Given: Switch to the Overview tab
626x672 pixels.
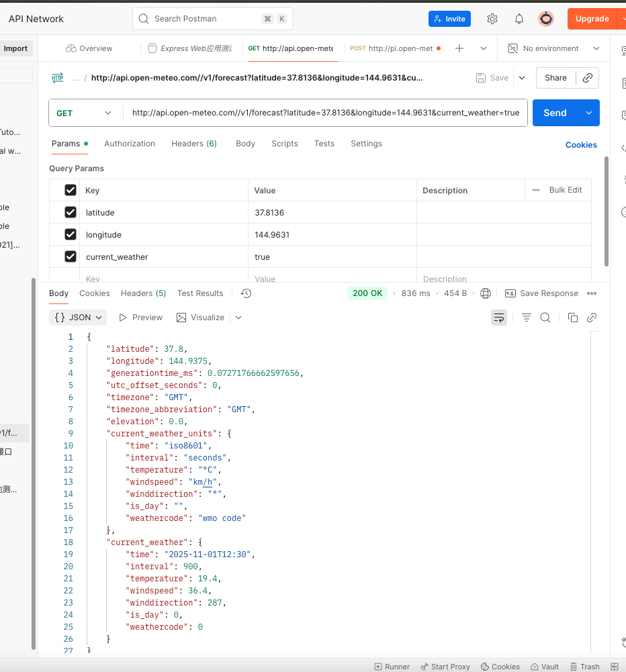Looking at the screenshot, I should [89, 48].
